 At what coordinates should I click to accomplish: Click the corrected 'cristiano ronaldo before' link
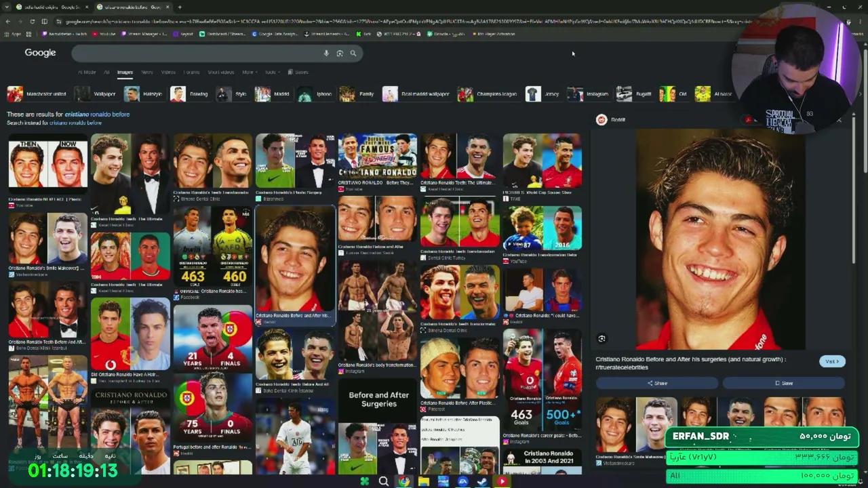tap(97, 114)
